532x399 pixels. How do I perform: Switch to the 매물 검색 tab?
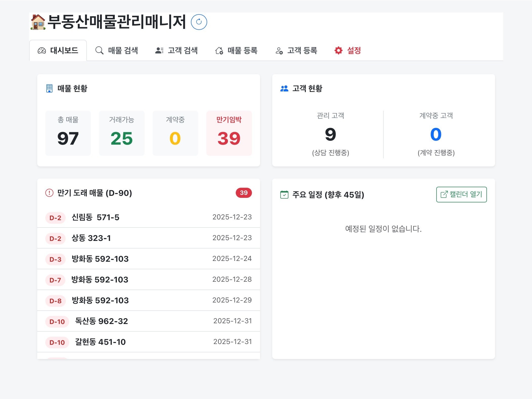point(117,50)
